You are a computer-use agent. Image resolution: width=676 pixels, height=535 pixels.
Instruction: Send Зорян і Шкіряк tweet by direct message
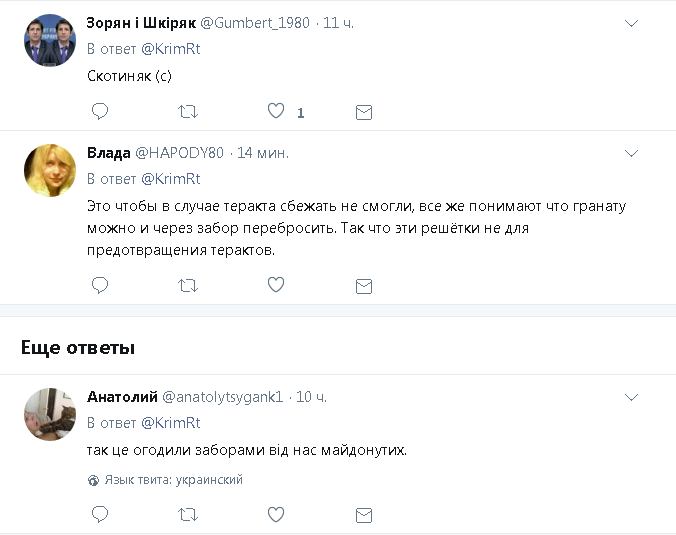(x=364, y=112)
